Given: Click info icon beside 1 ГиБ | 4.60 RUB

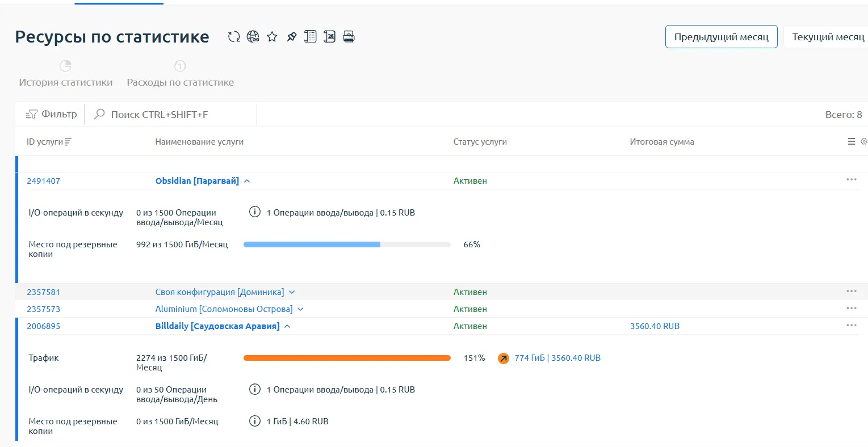Looking at the screenshot, I should coord(255,421).
